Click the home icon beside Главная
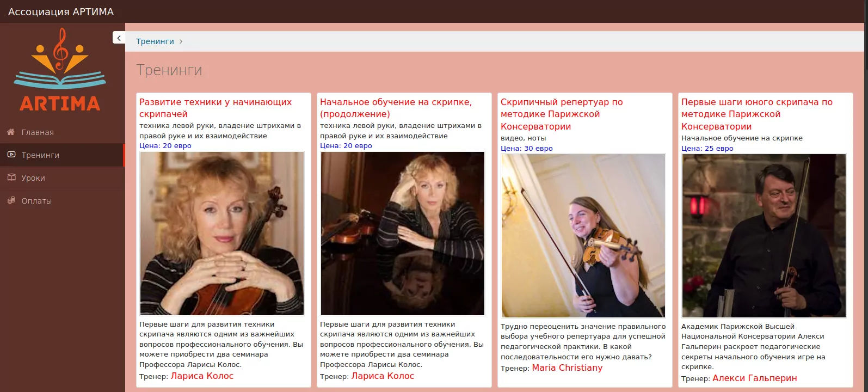Viewport: 868px width, 392px height. point(10,132)
